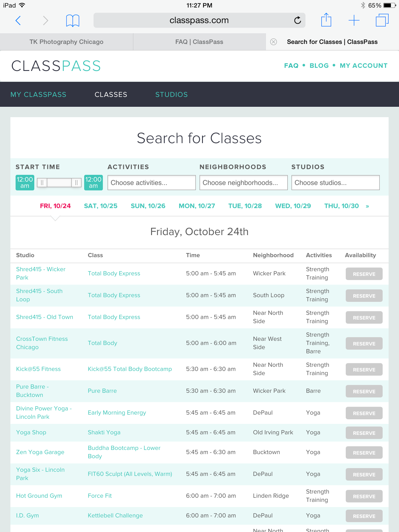Open the FAQ header link

coord(291,66)
